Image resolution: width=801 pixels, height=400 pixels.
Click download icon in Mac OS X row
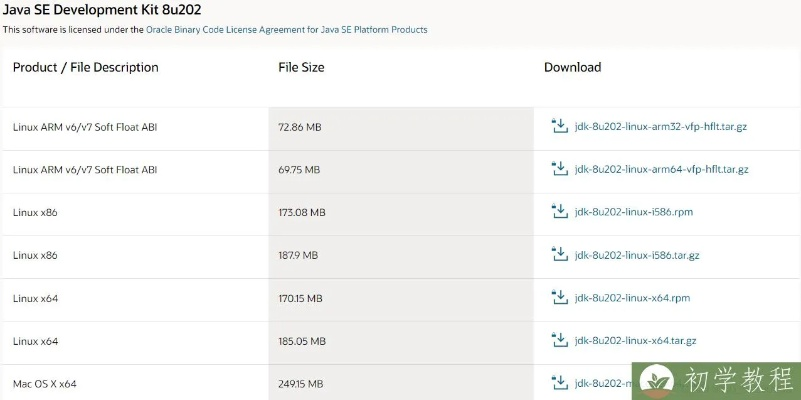click(560, 382)
